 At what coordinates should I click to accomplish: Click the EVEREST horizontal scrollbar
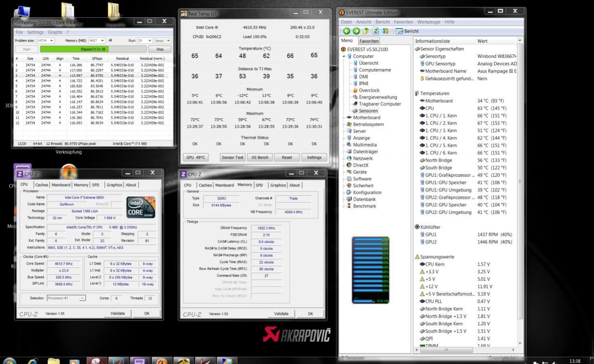(446, 349)
